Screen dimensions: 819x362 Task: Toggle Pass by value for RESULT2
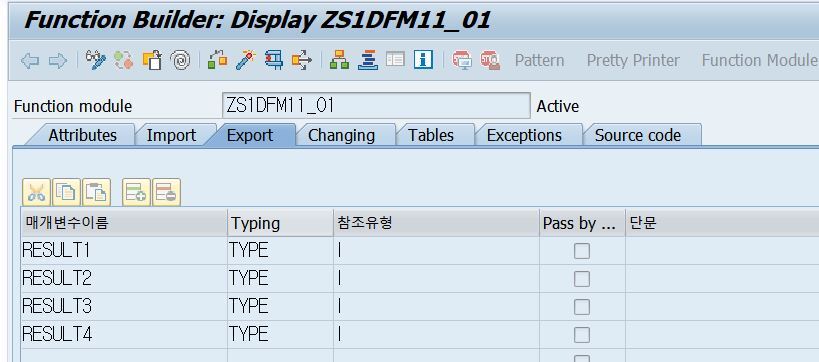tap(582, 278)
